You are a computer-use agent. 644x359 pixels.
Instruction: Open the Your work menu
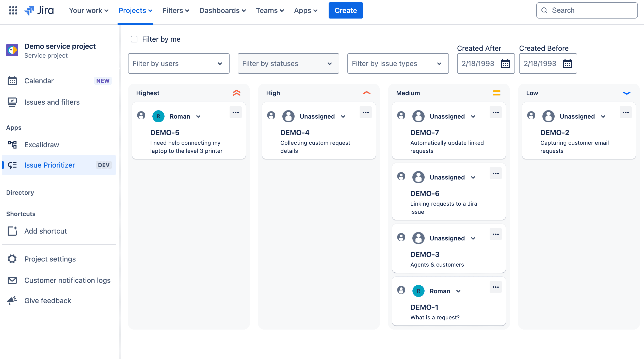pos(89,10)
